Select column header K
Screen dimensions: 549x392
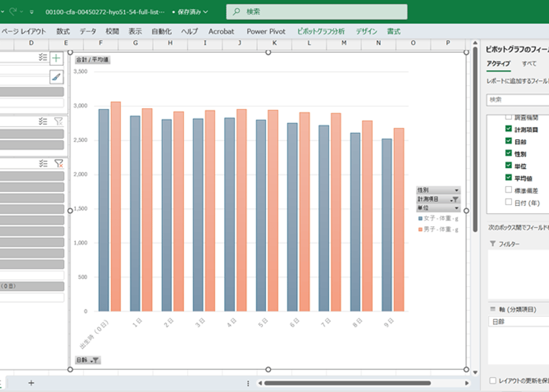(274, 43)
